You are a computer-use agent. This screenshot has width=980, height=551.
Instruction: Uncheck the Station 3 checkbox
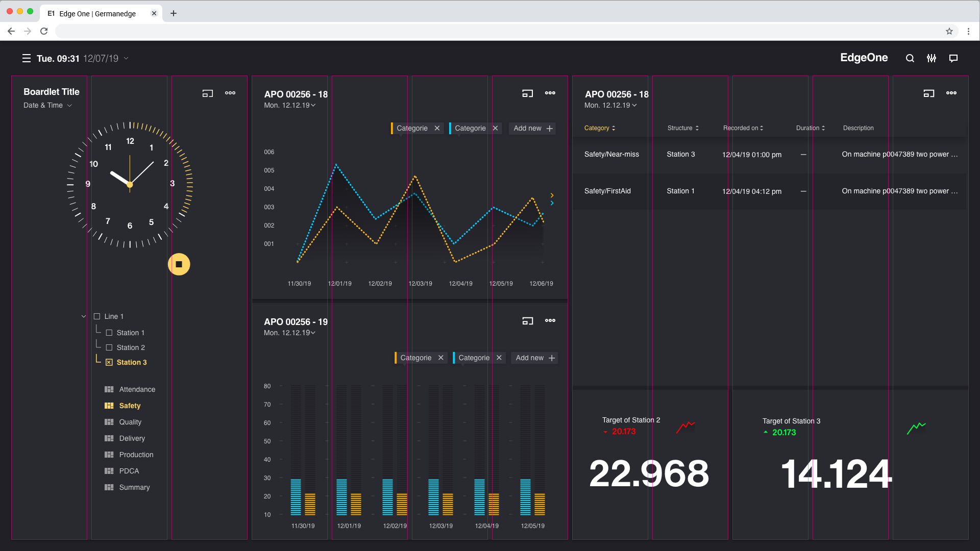coord(109,362)
